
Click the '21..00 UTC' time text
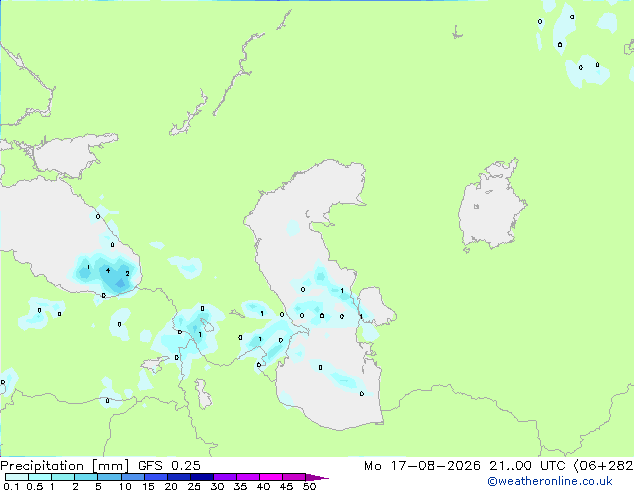click(x=527, y=466)
